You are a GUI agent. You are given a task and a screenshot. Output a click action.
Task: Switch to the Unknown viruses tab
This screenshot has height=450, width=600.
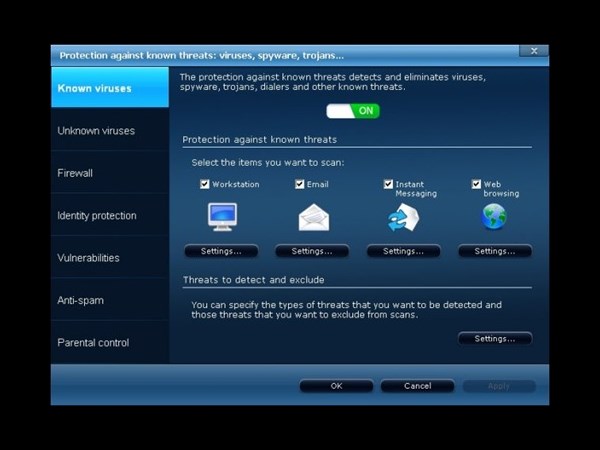coord(96,131)
